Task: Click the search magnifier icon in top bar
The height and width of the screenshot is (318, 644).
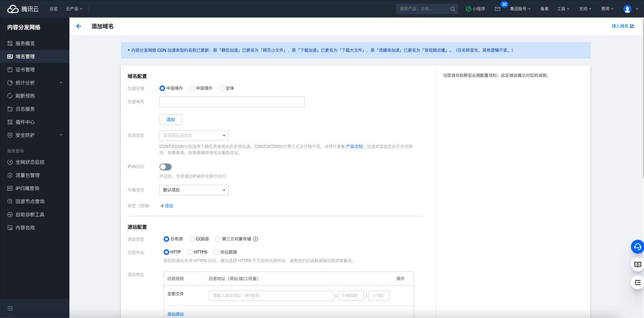Action: pos(453,9)
